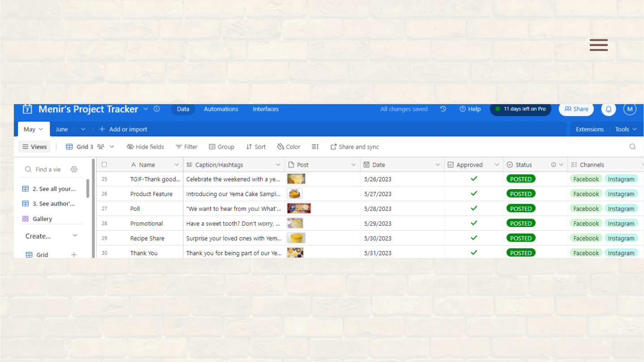This screenshot has width=644, height=362.
Task: Click the collaborative people icon beside Grid 3
Action: click(101, 147)
